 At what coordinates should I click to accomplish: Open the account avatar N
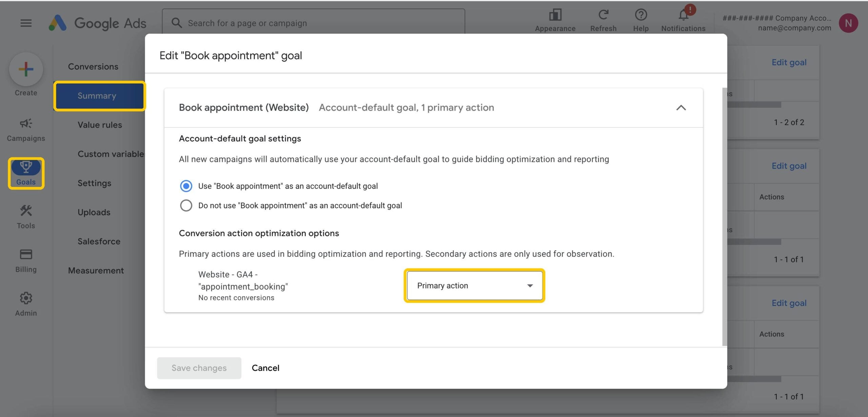click(x=848, y=23)
